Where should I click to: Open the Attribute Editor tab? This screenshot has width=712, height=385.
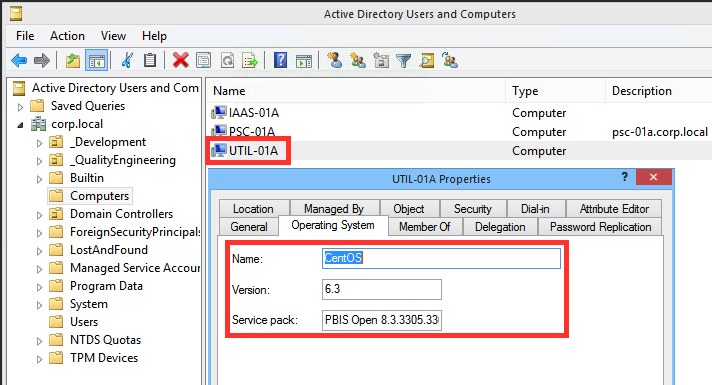coord(614,208)
